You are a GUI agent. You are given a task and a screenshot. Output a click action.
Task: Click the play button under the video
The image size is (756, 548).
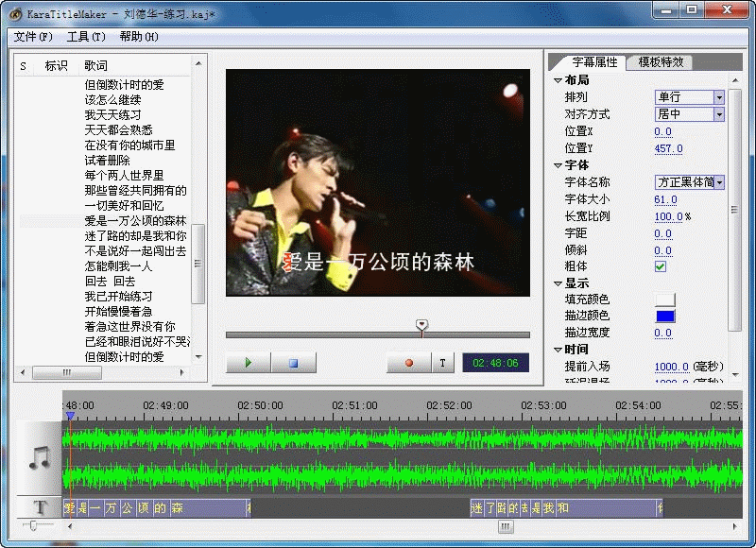tap(249, 363)
